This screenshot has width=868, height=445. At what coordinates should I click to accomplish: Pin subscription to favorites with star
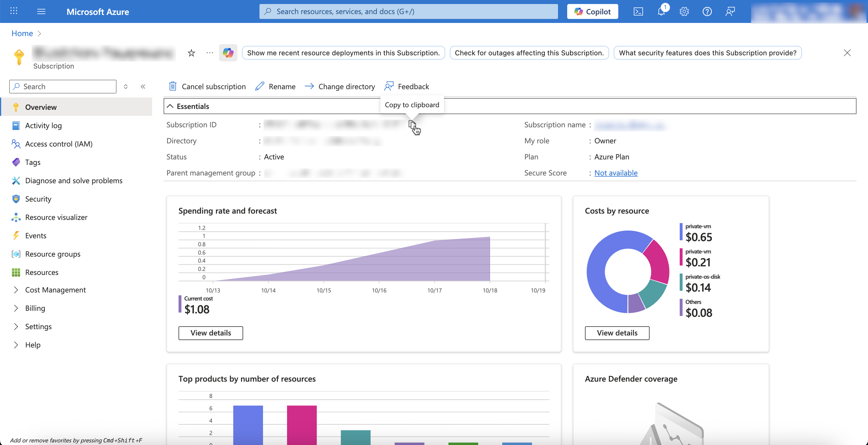[x=191, y=53]
